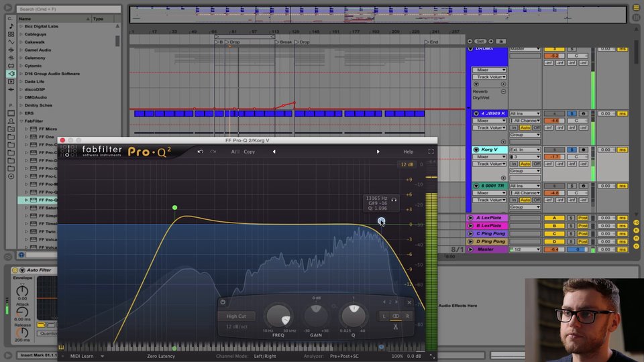The image size is (644, 362).
Task: Solo the 4 JB909 K track
Action: pos(572,114)
